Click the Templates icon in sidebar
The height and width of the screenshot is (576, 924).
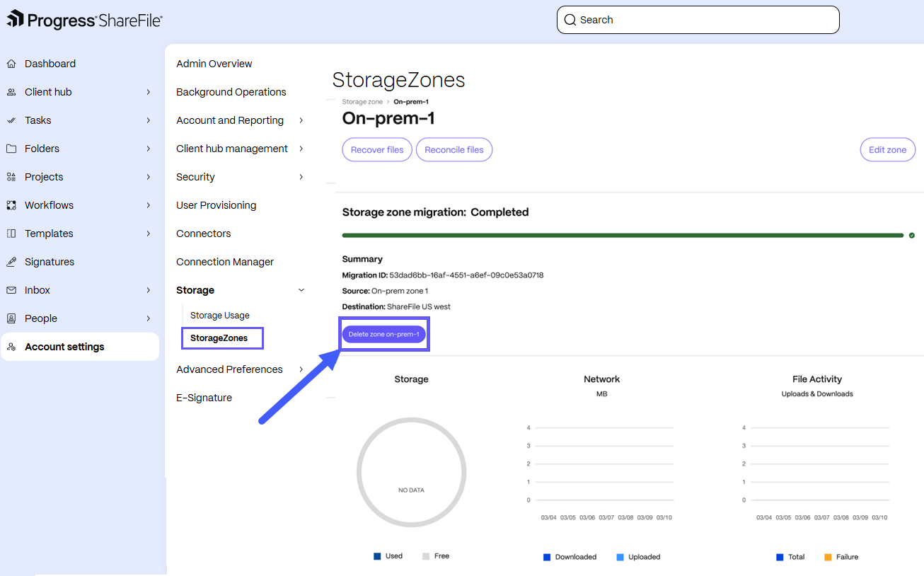[x=11, y=234]
